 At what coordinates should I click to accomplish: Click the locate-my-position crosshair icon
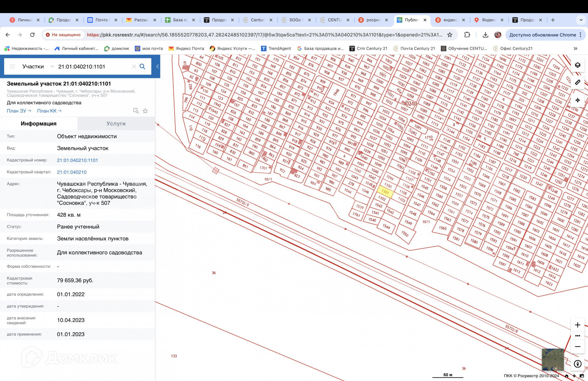577,100
